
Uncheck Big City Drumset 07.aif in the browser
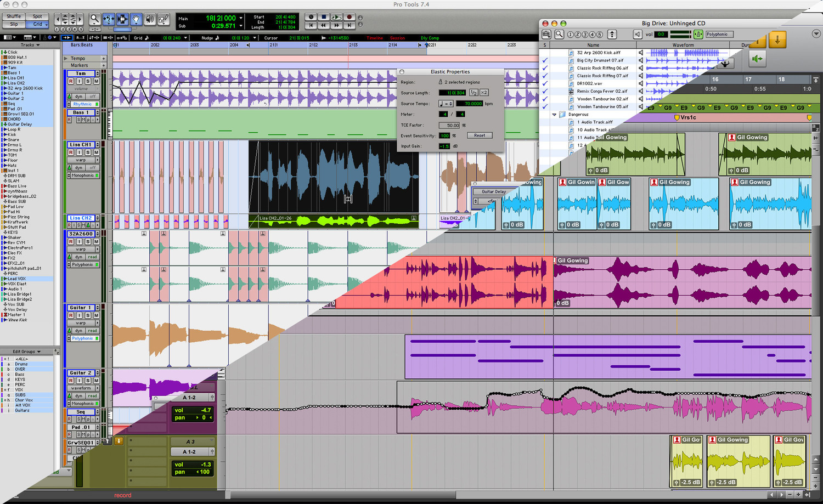[x=546, y=60]
